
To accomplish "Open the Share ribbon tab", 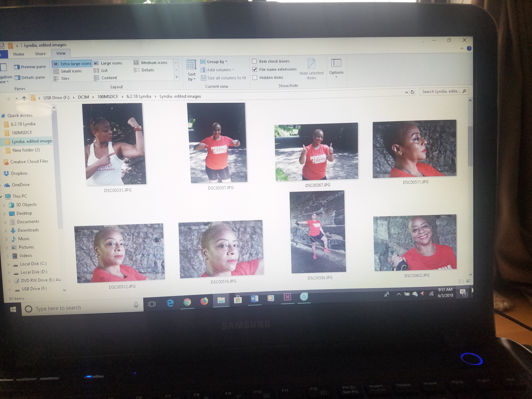I will pos(40,54).
